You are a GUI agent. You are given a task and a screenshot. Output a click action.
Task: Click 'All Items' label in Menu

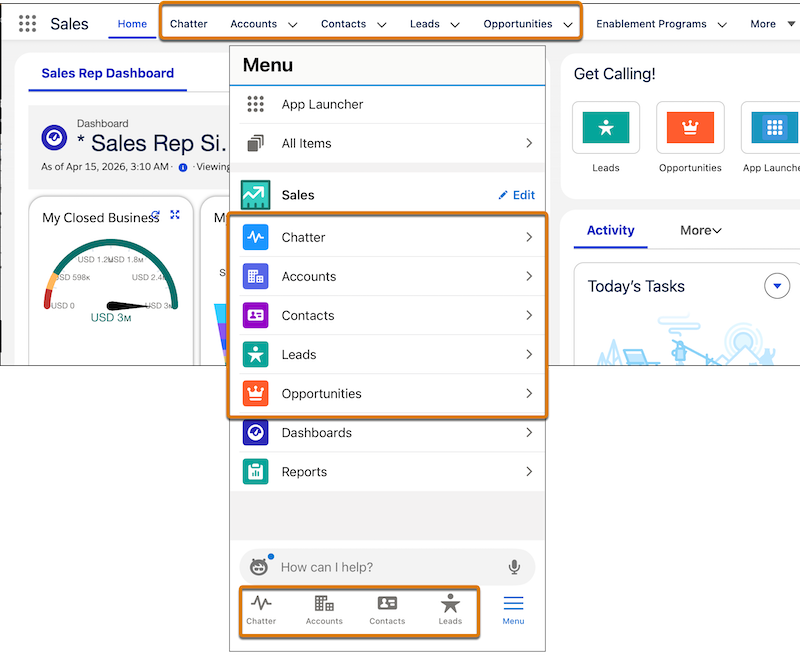[306, 143]
